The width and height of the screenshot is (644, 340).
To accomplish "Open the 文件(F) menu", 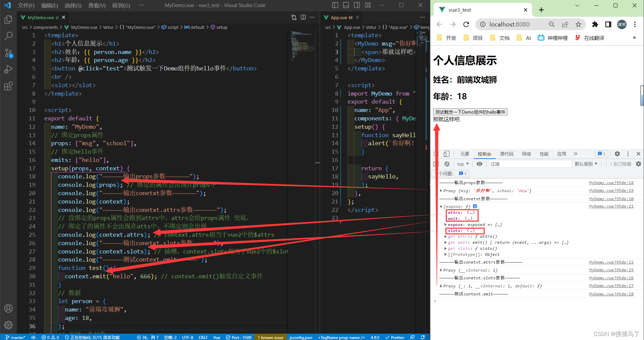I will tap(26, 5).
